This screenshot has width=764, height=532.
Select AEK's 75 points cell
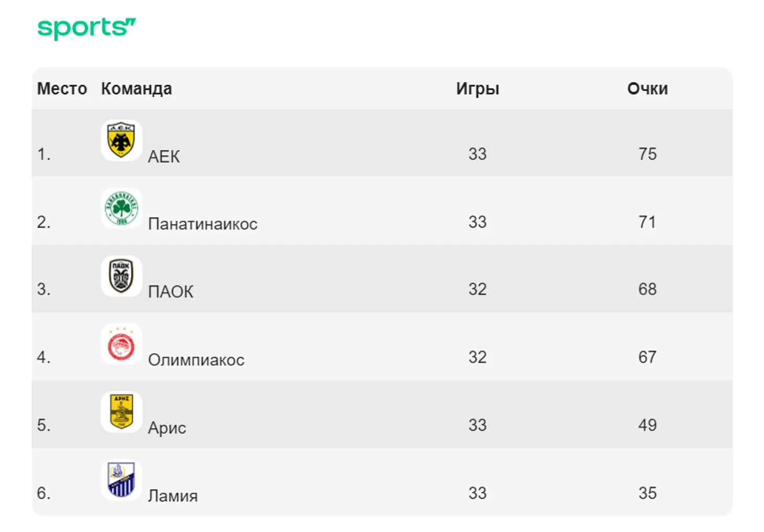click(x=648, y=154)
